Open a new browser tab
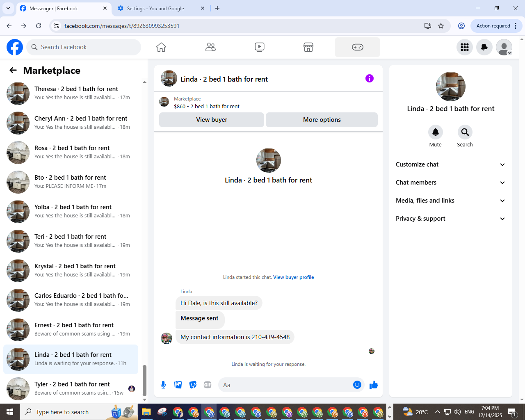The height and width of the screenshot is (420, 525). [x=217, y=8]
